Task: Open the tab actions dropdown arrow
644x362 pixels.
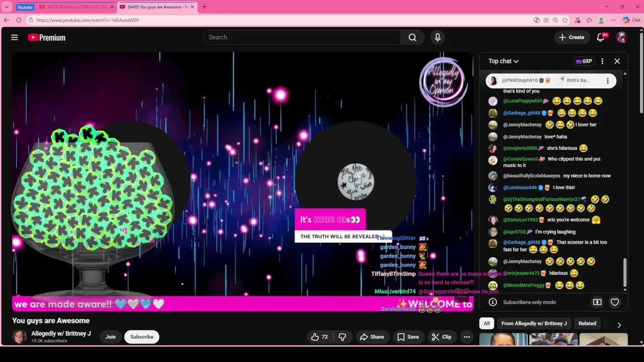Action: pos(7,7)
